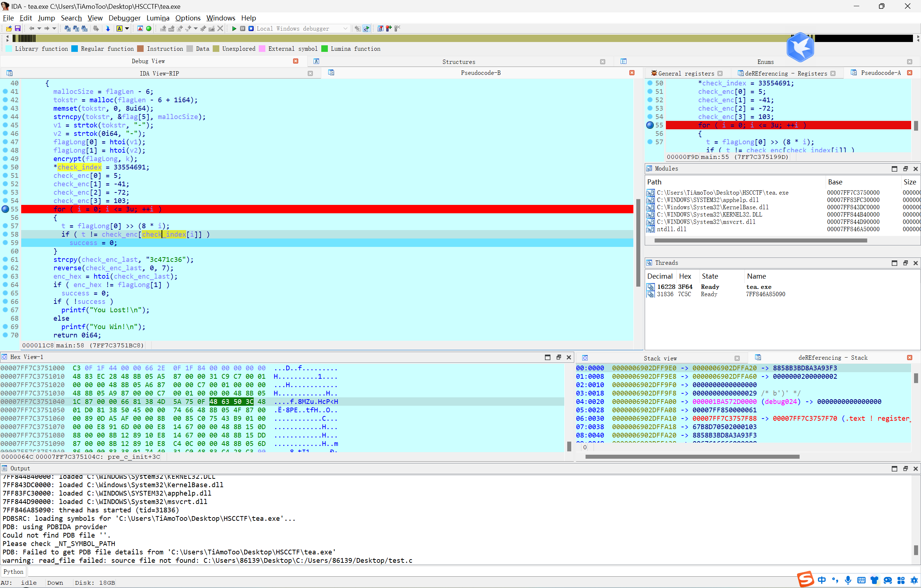Toggle breakpoint on line 50 in Pseudocode-A
The height and width of the screenshot is (588, 921).
pos(650,83)
